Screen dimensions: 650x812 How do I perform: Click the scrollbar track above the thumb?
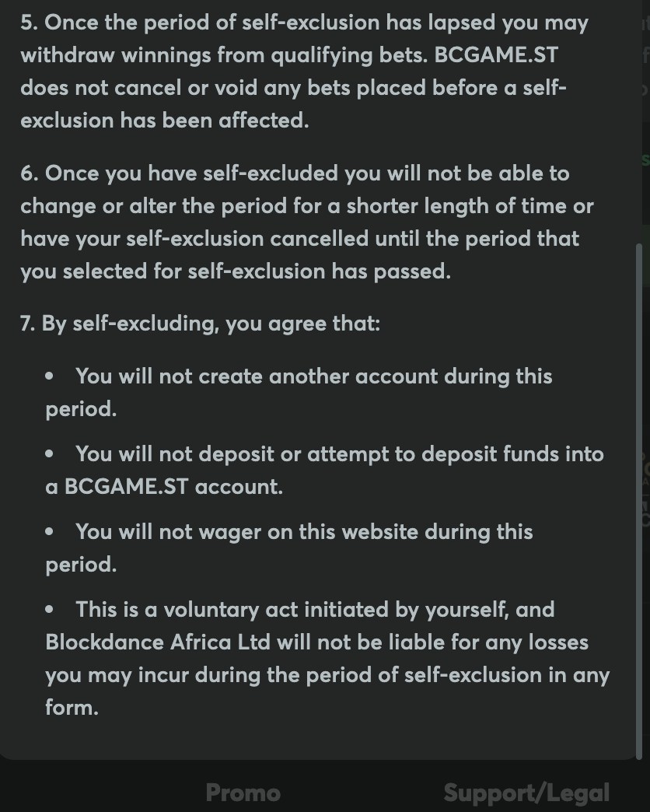(640, 117)
